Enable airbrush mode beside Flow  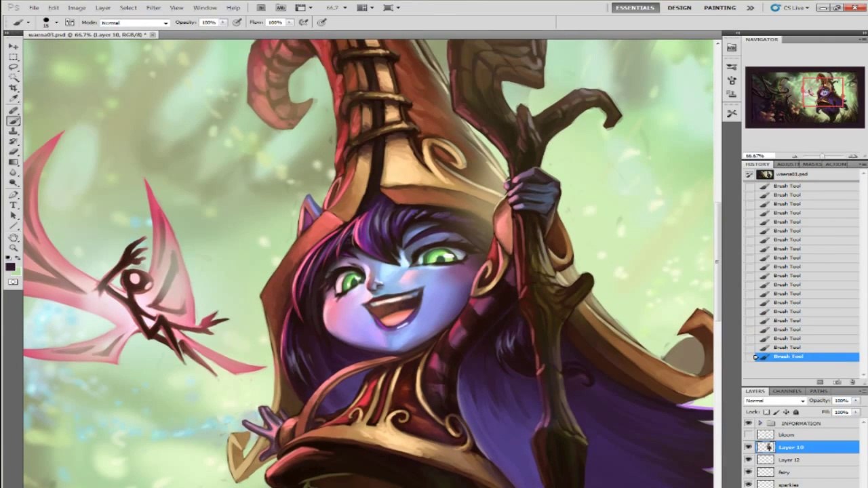coord(303,22)
